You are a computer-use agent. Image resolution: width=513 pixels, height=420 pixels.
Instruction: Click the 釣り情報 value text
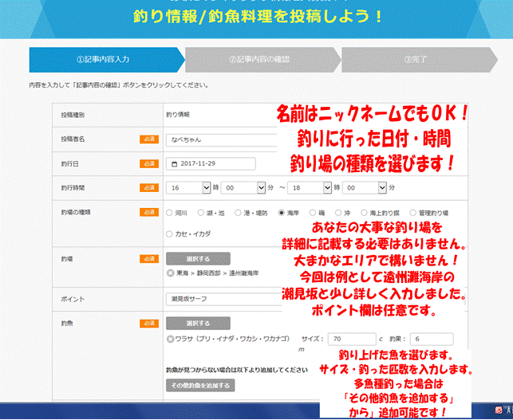(178, 115)
